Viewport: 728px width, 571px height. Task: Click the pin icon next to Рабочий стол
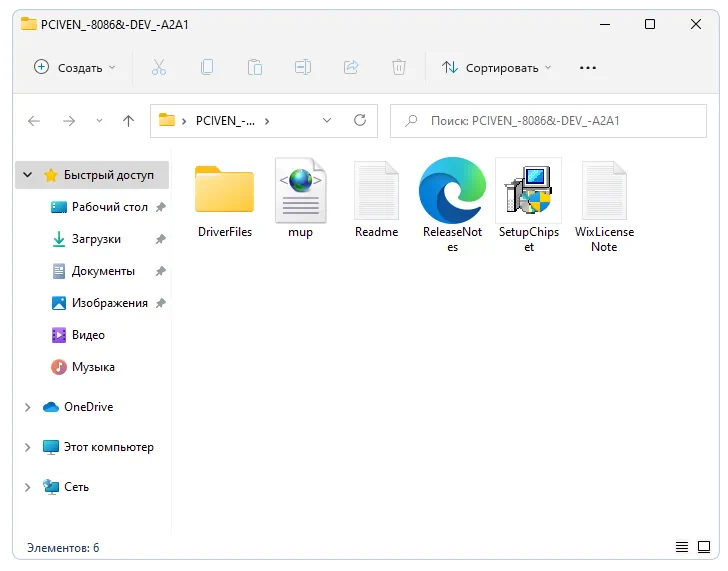coord(161,207)
